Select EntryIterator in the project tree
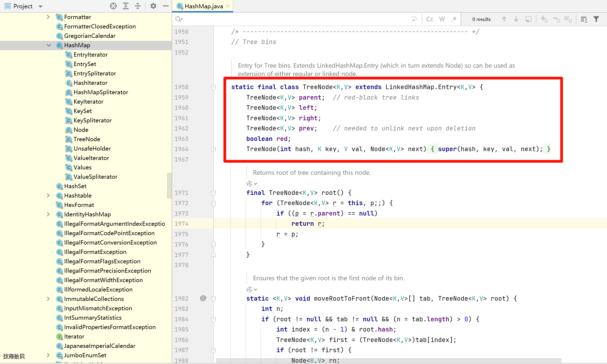The height and width of the screenshot is (364, 607). [x=91, y=54]
